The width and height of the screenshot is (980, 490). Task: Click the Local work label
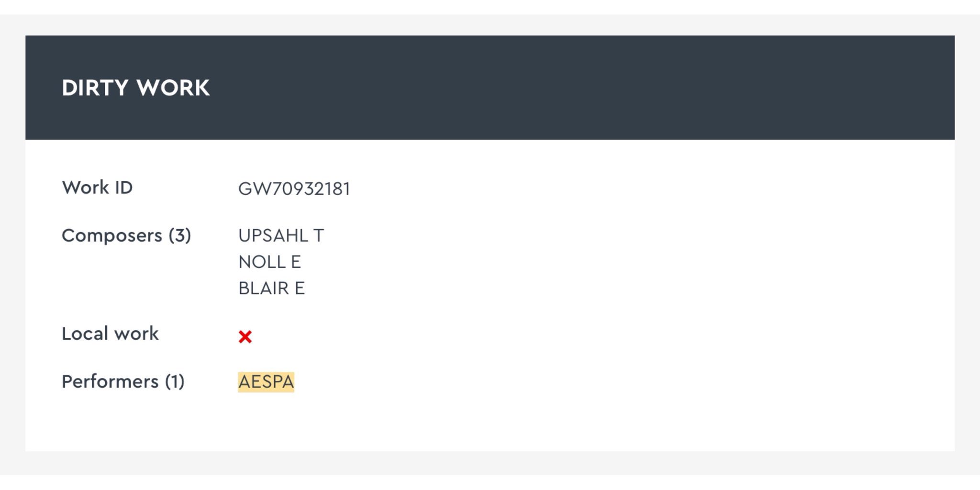pos(110,334)
